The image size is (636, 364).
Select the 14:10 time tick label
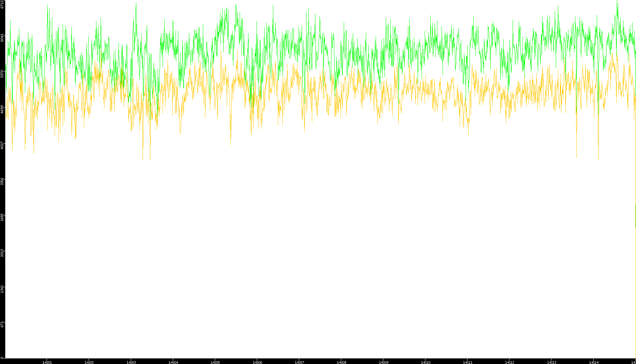pos(426,362)
